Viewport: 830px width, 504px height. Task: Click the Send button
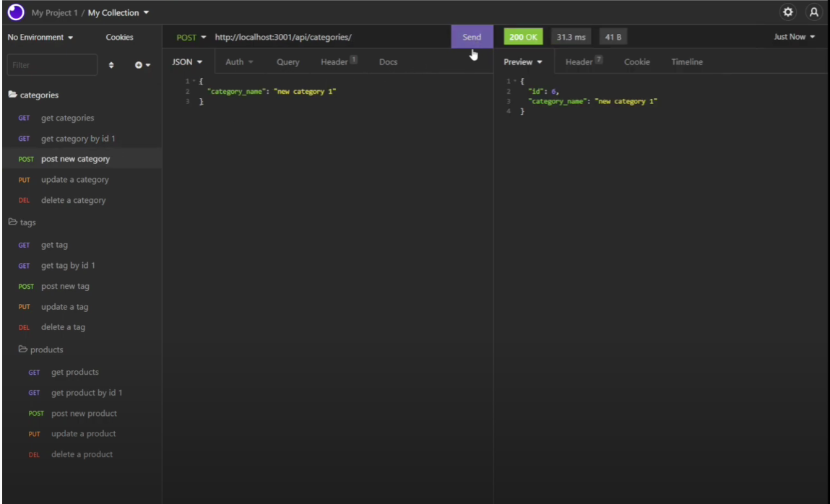pos(472,37)
